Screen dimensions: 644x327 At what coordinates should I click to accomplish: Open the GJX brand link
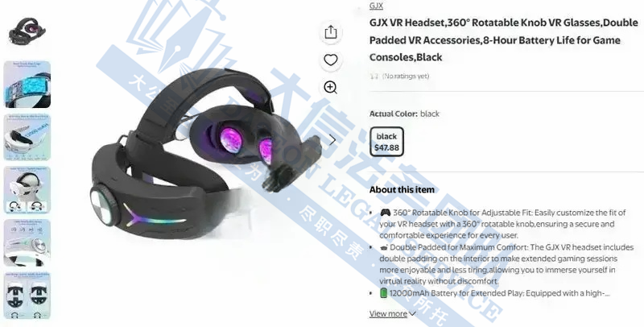[376, 6]
